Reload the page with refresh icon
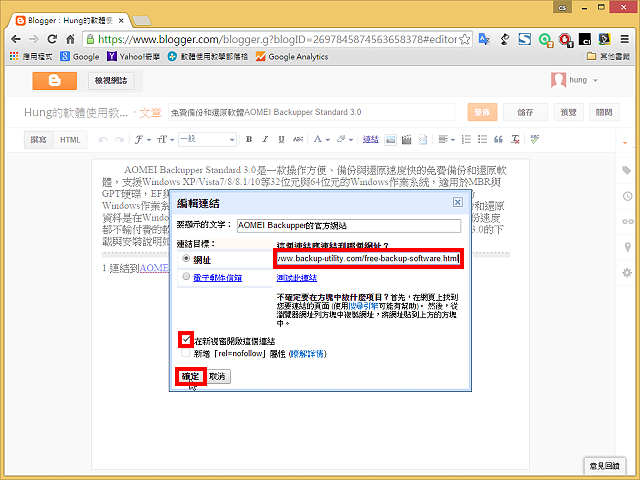 pos(52,39)
